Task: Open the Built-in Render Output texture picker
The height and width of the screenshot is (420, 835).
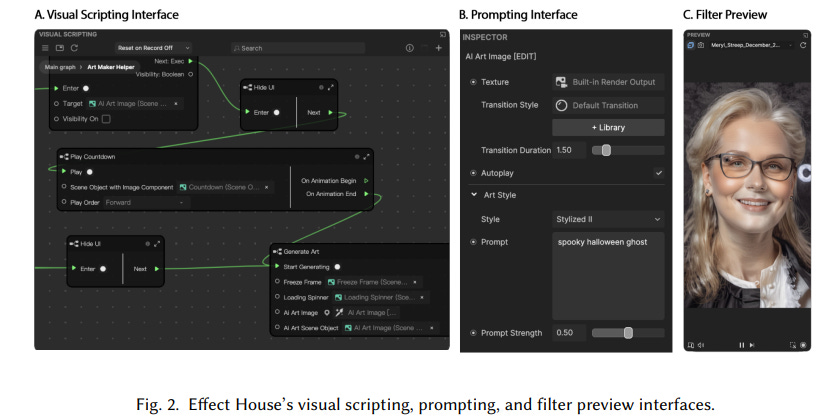Action: coord(608,82)
